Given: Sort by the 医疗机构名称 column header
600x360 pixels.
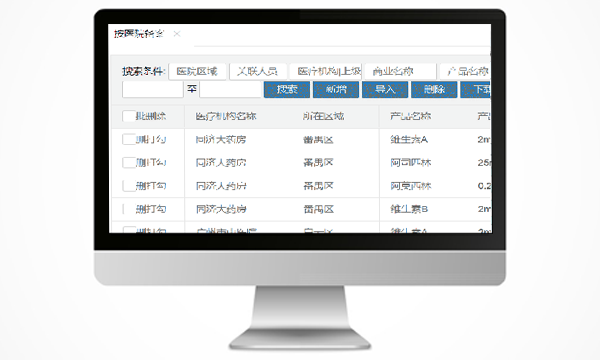Looking at the screenshot, I should [x=226, y=116].
